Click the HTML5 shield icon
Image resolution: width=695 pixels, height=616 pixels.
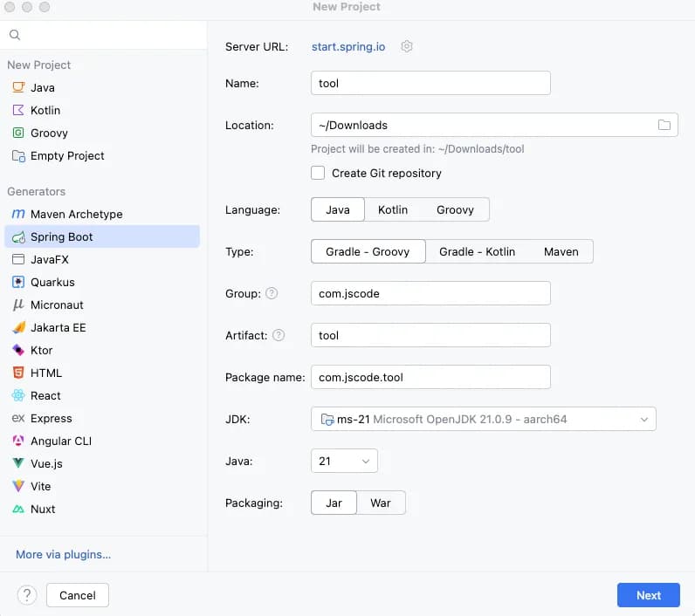pos(18,373)
